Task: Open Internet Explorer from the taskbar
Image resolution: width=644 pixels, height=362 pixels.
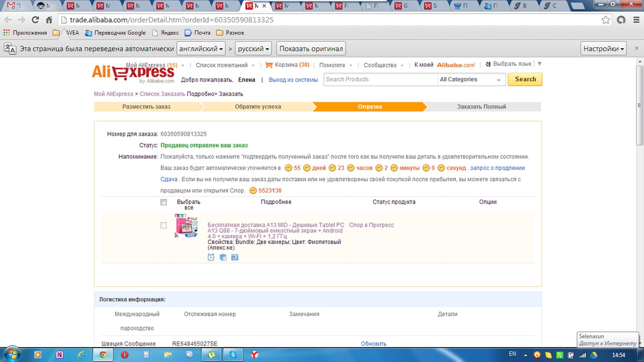Action: [x=81, y=354]
